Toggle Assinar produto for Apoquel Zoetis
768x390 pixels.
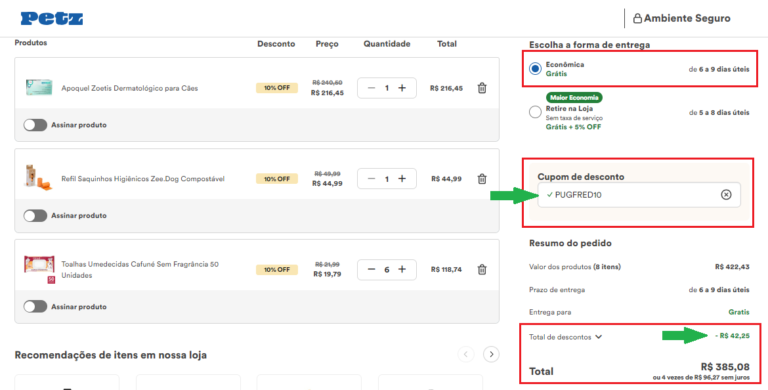[x=35, y=125]
